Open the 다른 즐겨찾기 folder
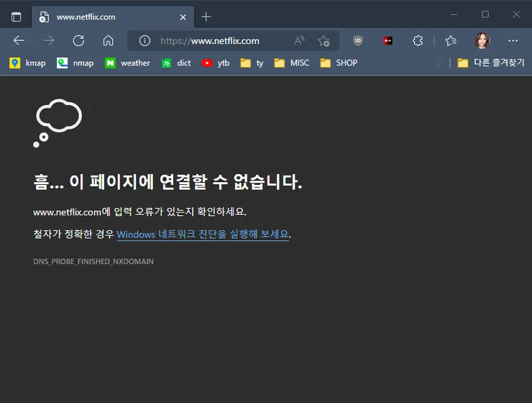The image size is (532, 403). (491, 63)
